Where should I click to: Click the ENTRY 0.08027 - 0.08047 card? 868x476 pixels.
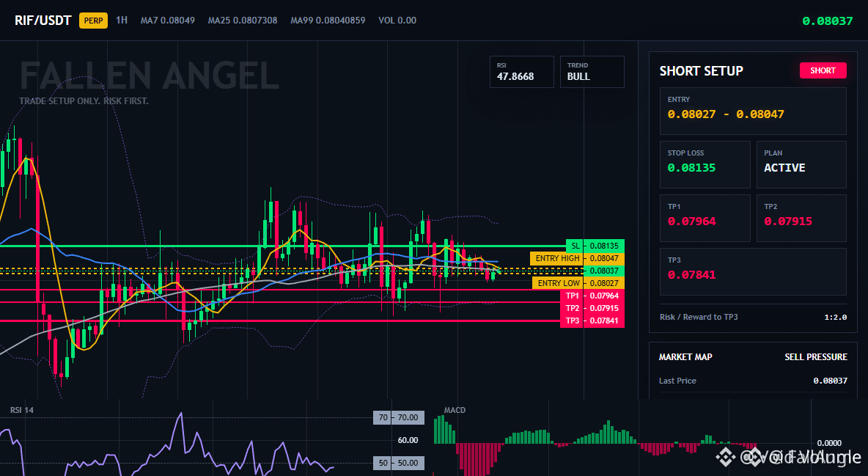point(753,111)
